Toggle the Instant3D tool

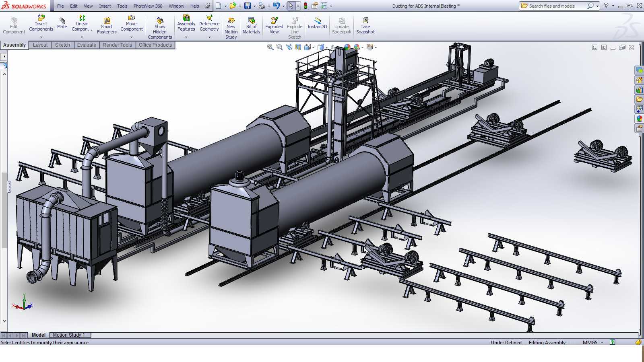[x=317, y=23]
